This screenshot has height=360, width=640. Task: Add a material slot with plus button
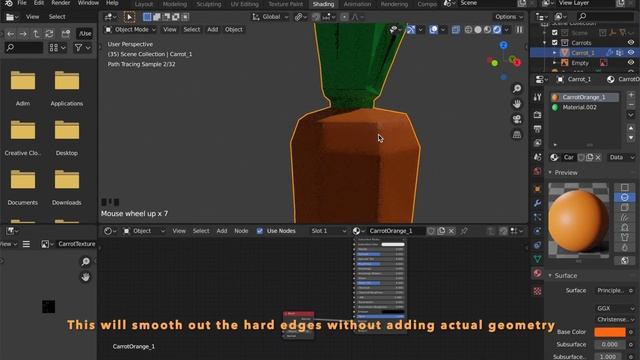tap(631, 95)
